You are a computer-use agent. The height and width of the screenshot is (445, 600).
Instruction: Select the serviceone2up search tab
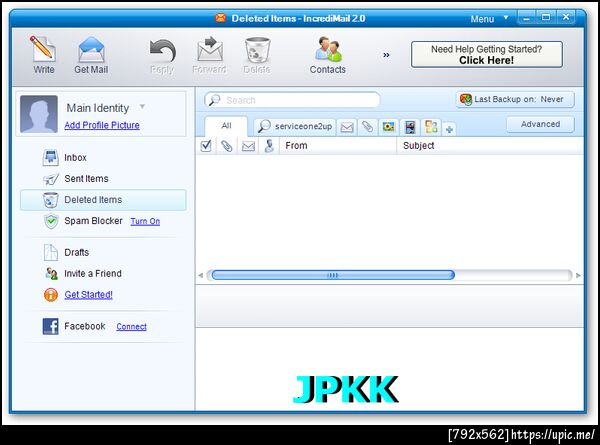click(x=295, y=126)
